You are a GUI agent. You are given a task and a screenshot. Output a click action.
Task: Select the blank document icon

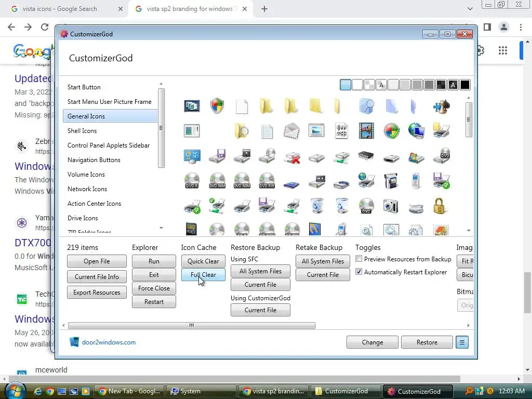click(242, 106)
